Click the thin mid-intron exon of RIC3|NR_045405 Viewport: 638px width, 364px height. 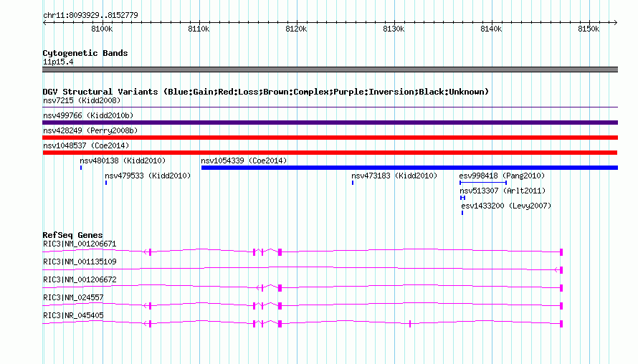pos(410,324)
